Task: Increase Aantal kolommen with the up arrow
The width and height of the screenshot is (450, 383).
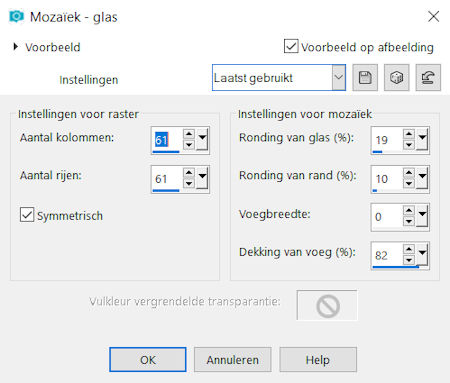Action: click(189, 134)
